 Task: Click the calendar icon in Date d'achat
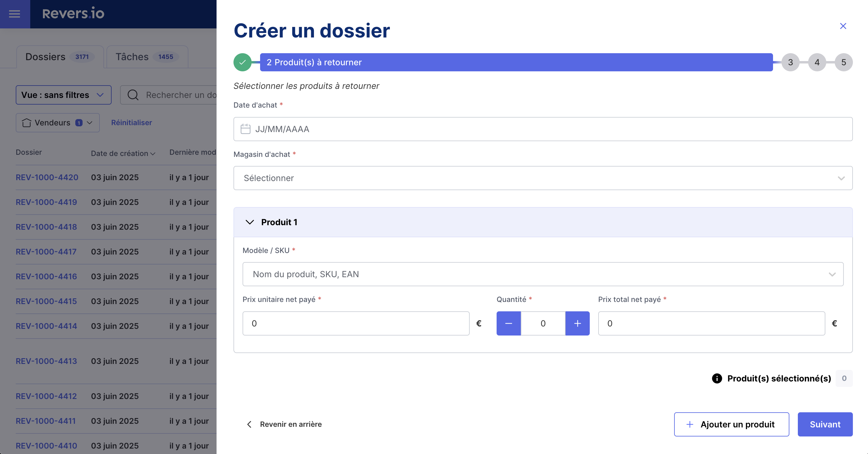(x=246, y=129)
